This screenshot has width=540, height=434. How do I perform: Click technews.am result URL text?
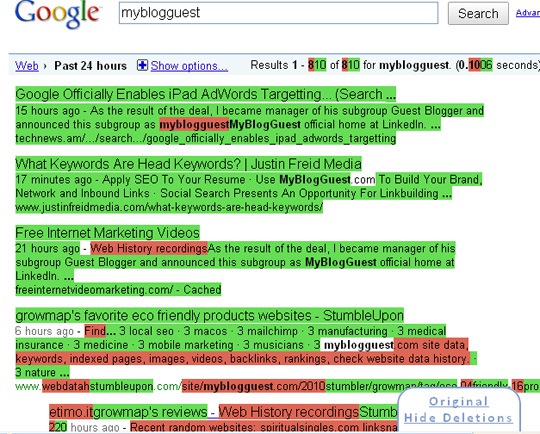pyautogui.click(x=206, y=138)
